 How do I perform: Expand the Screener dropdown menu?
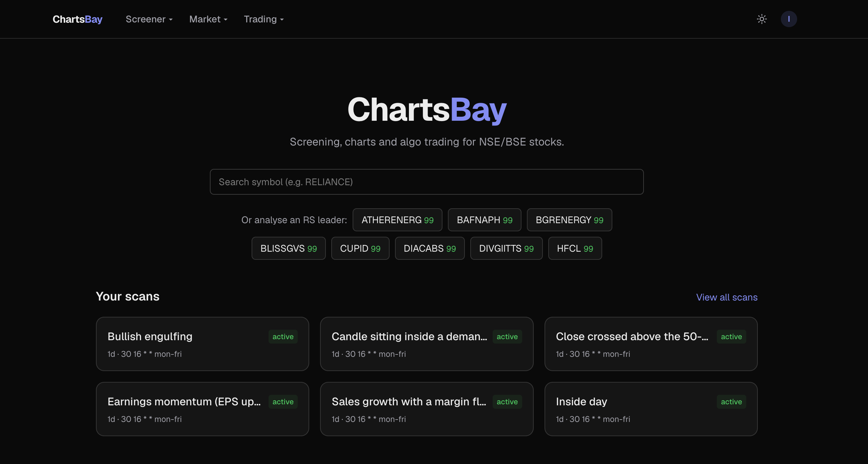point(149,19)
